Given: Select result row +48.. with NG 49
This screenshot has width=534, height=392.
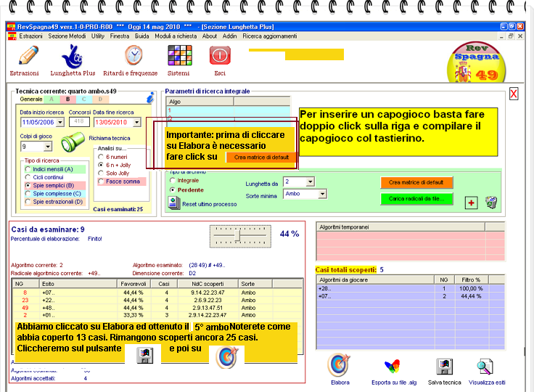Looking at the screenshot, I should point(157,308).
